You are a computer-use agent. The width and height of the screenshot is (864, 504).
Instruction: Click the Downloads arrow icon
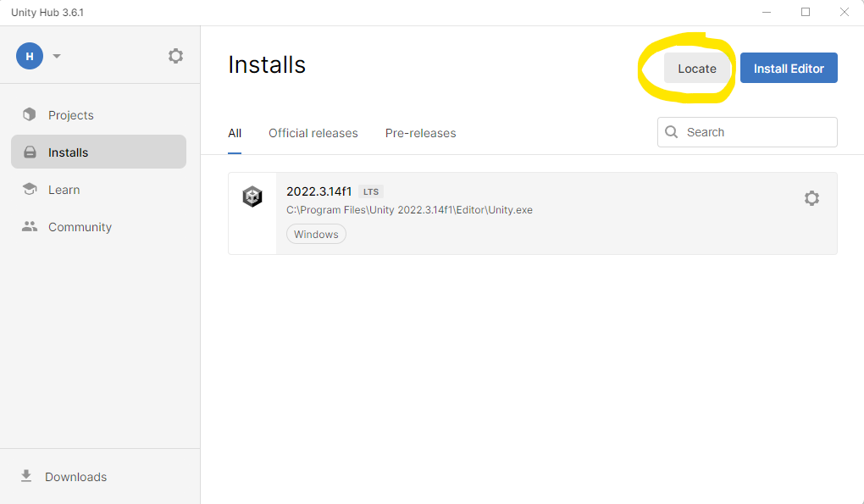[x=26, y=476]
